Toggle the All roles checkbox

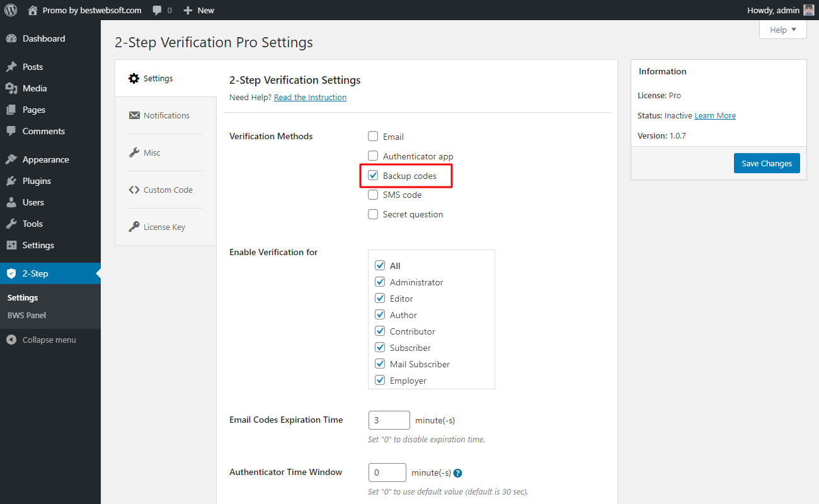[380, 265]
